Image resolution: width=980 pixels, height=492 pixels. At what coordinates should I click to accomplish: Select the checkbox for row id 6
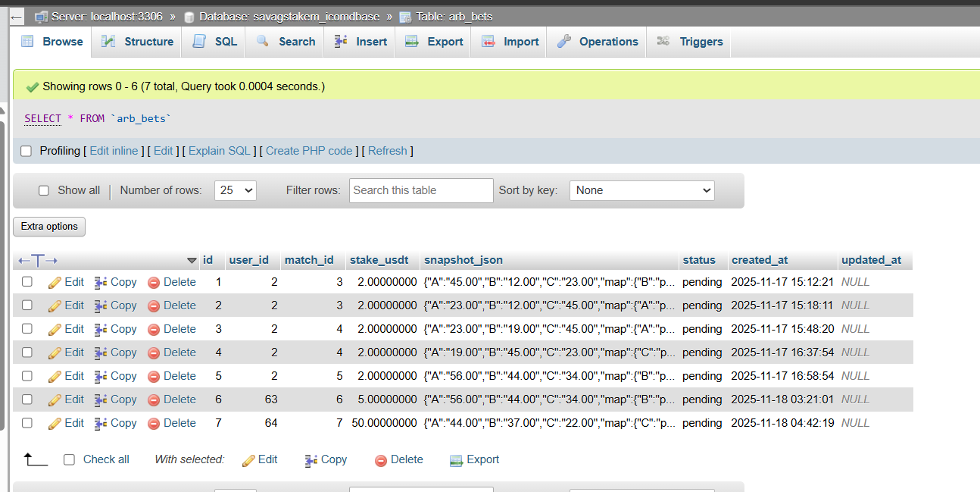(27, 400)
